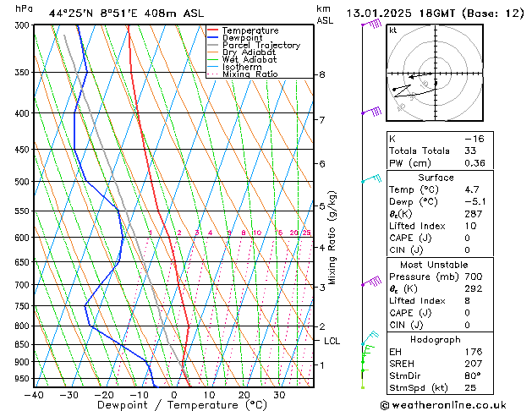This screenshot has width=532, height=411.
Task: Select the "Mixing Ratio" legend entry
Action: point(250,74)
